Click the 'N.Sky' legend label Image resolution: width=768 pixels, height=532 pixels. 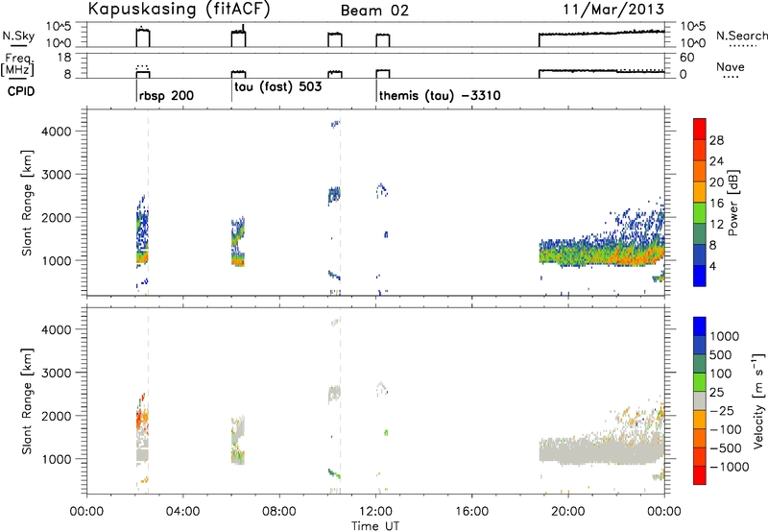pyautogui.click(x=18, y=36)
